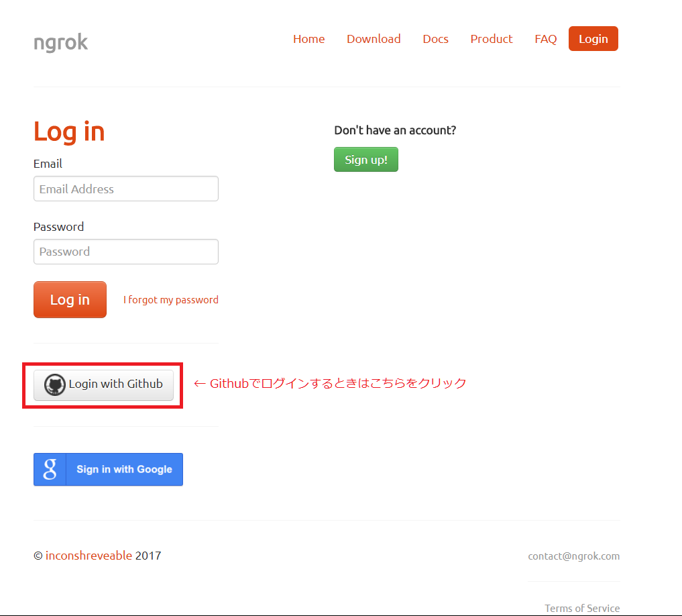Screen dimensions: 682x616
Task: Click Sign in with Google text
Action: tap(124, 469)
